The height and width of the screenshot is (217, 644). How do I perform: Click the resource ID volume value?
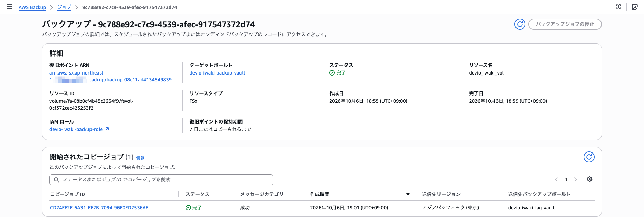coord(91,105)
